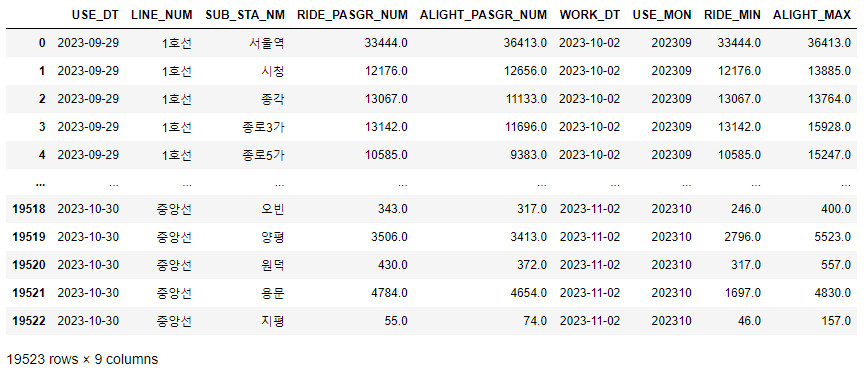Select the value 12656.0 in ALIGHT_PASGR_NUM
Screen dimensions: 868x373
click(525, 71)
